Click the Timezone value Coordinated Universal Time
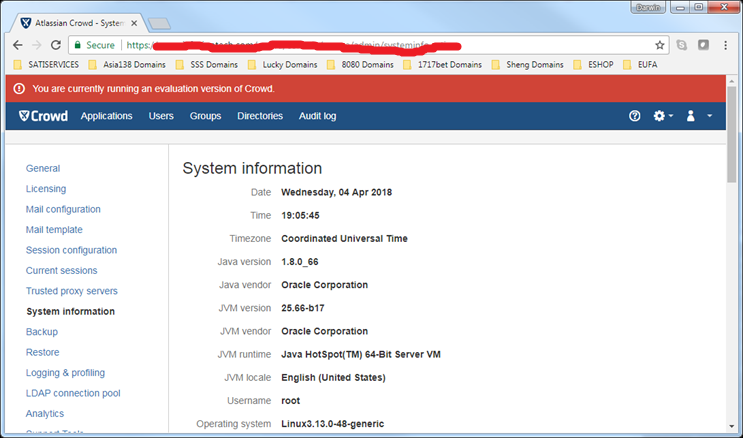 pyautogui.click(x=344, y=238)
